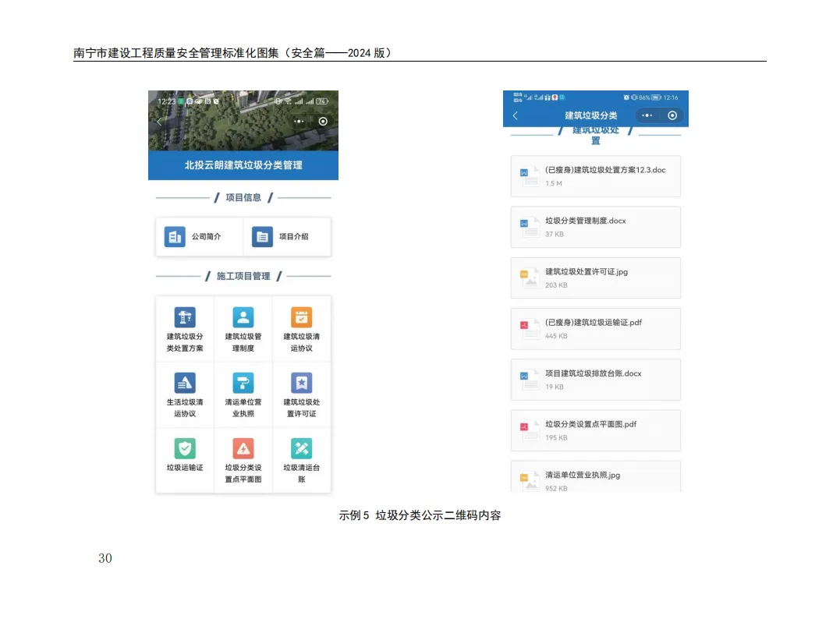Open 建筑垃圾处置许可证 star icon

[x=302, y=383]
